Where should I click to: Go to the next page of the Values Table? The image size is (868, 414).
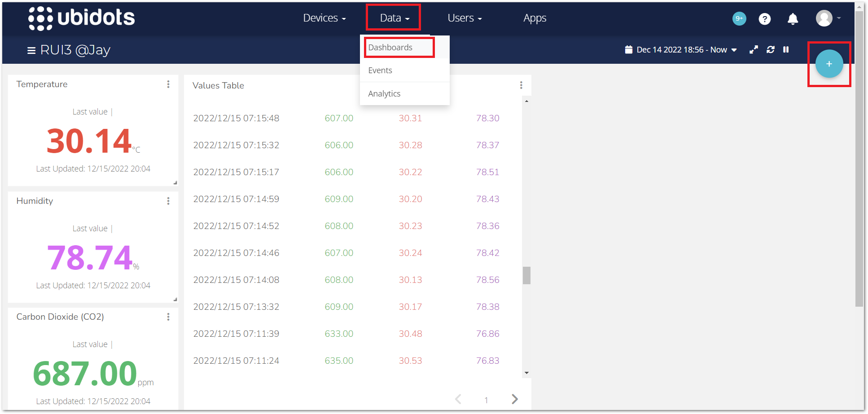(514, 399)
